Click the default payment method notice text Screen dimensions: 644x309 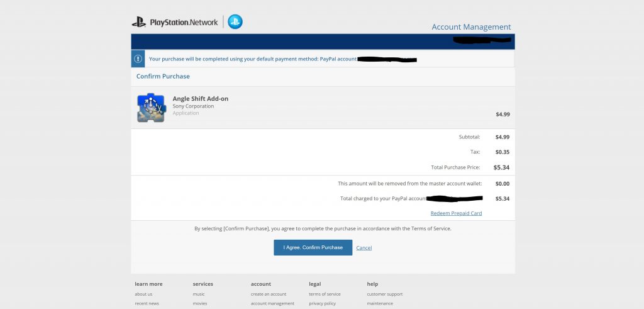(253, 59)
